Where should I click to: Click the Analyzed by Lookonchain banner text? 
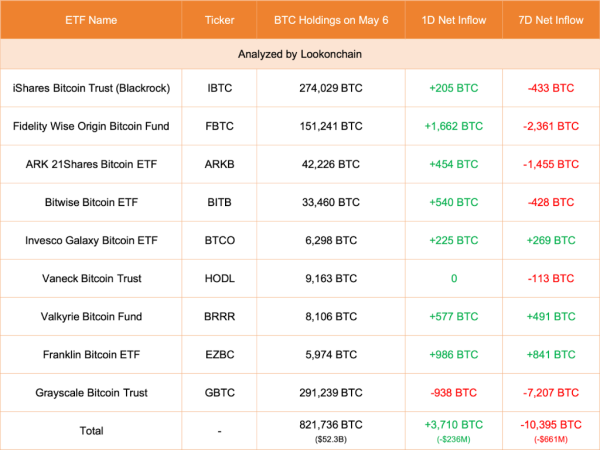pos(300,53)
